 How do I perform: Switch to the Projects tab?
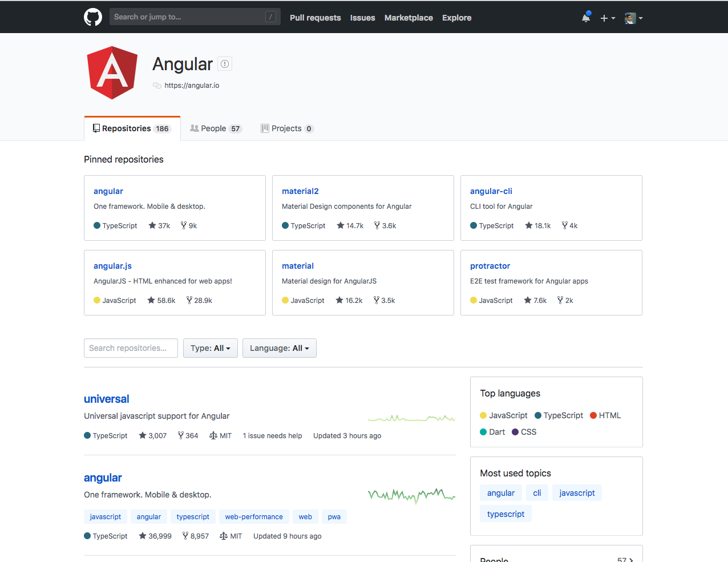click(x=287, y=128)
